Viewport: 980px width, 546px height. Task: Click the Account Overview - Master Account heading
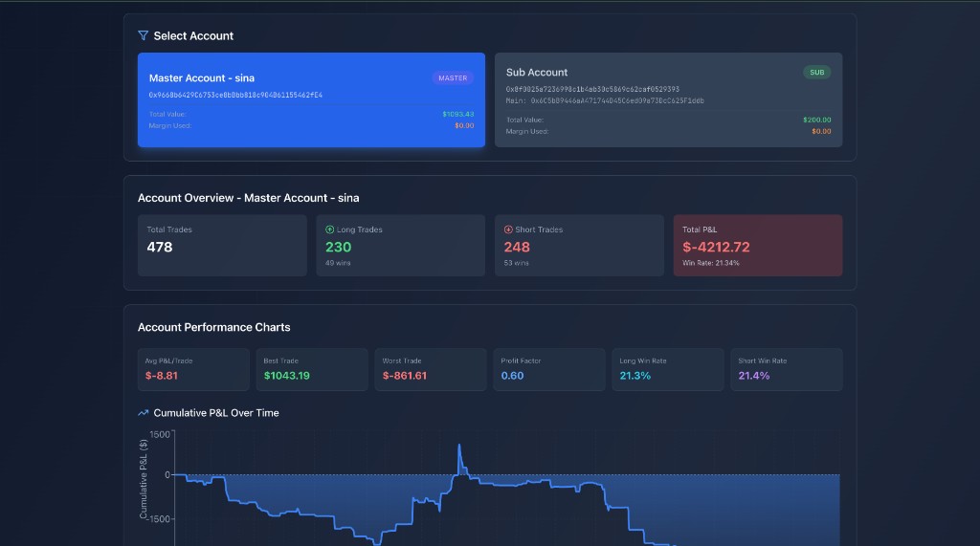pyautogui.click(x=248, y=198)
